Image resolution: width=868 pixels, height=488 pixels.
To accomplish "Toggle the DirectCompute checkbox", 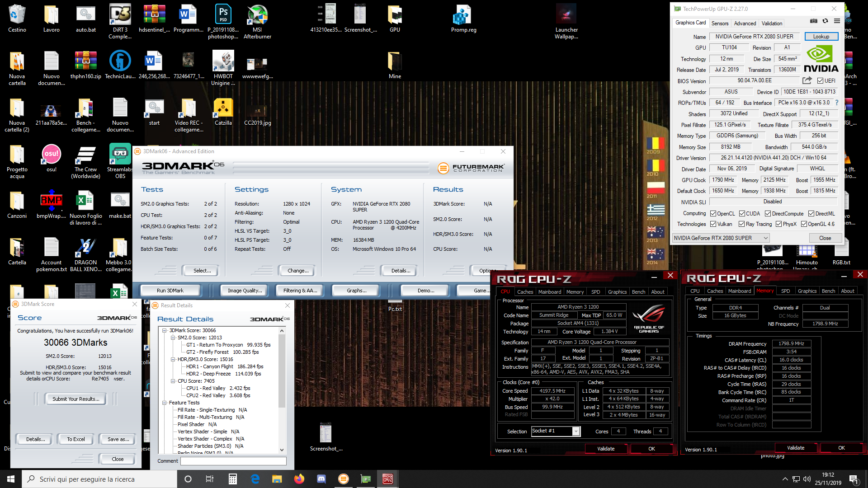I will [x=768, y=214].
